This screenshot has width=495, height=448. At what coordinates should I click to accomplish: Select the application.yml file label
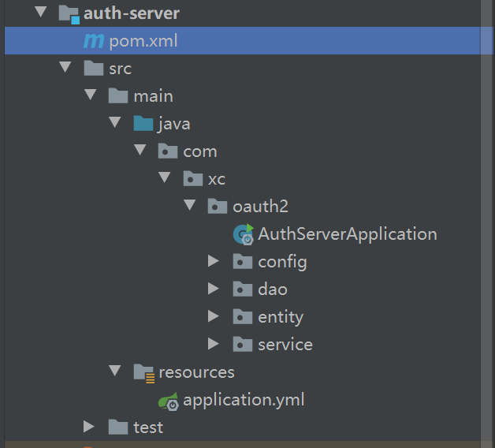pos(244,400)
